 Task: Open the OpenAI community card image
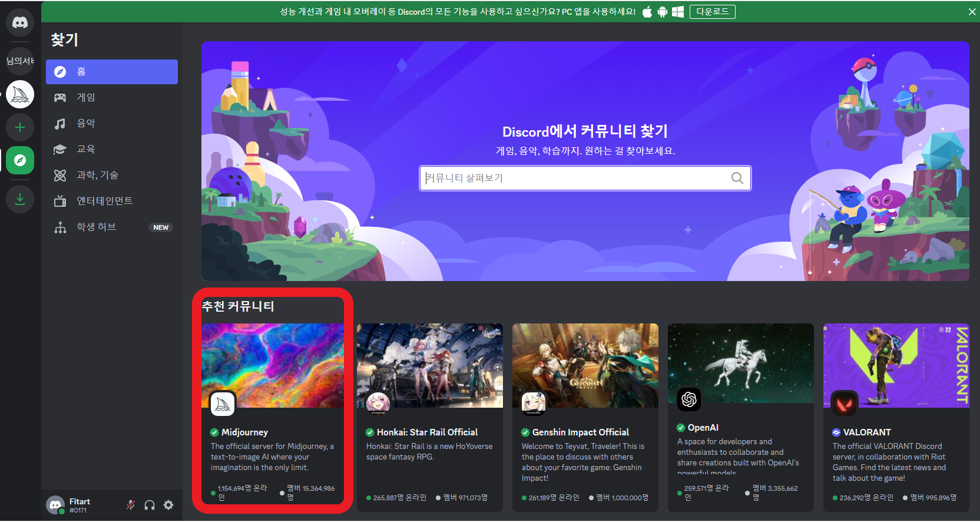pyautogui.click(x=741, y=363)
